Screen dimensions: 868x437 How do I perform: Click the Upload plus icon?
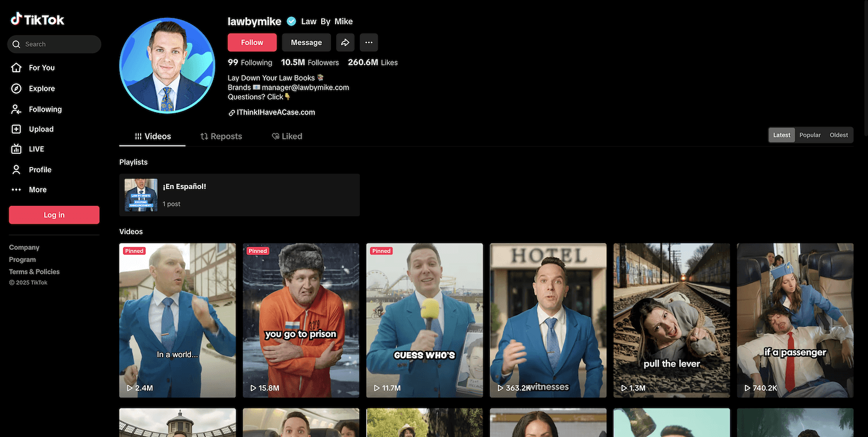(x=17, y=129)
